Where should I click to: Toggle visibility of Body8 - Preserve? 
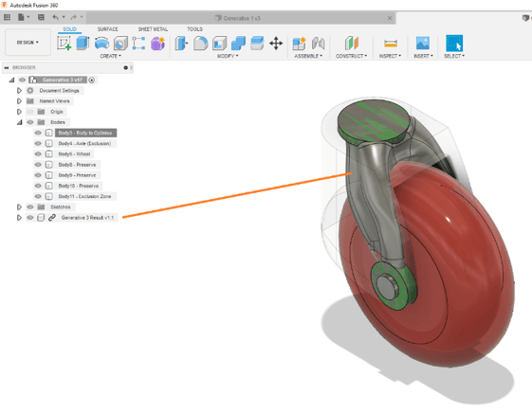tap(38, 165)
